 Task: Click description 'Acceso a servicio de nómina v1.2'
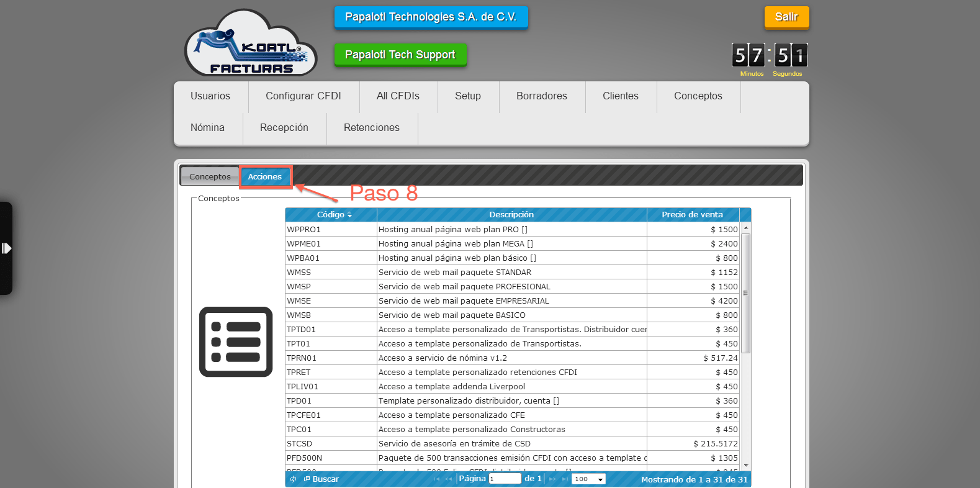tap(443, 358)
